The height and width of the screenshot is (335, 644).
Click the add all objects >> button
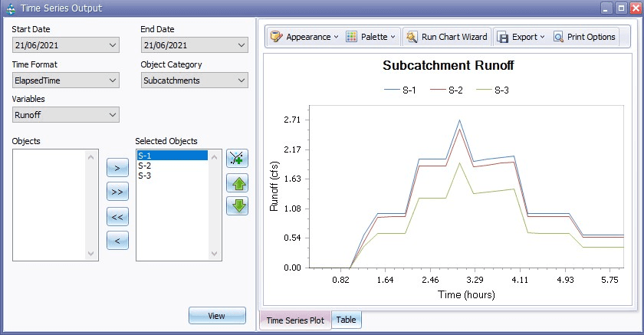(117, 192)
